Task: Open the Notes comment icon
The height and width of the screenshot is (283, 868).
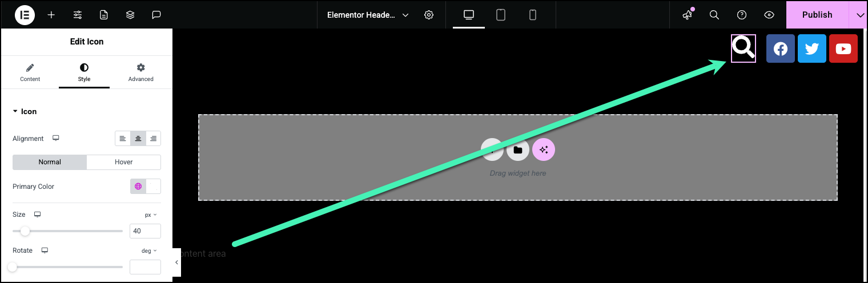Action: pyautogui.click(x=156, y=15)
